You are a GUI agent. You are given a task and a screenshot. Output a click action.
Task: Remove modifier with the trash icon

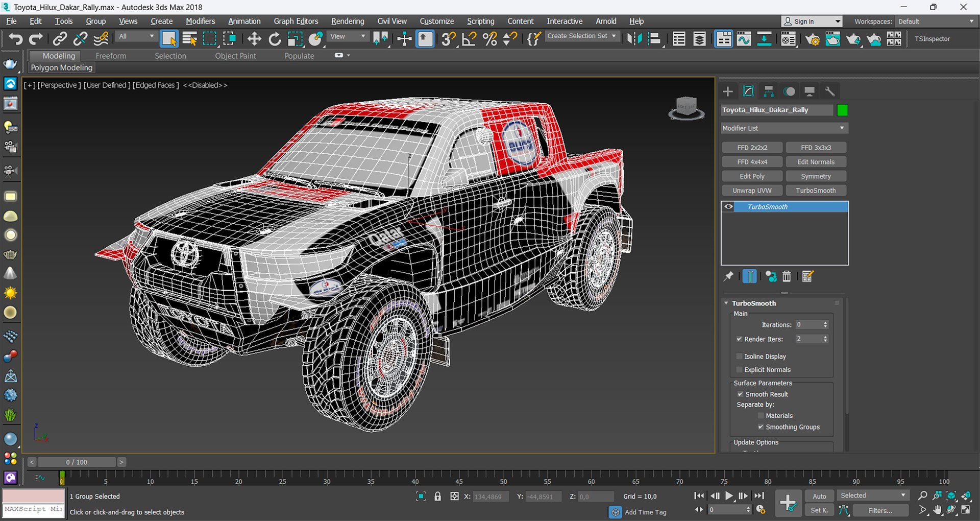click(x=787, y=276)
